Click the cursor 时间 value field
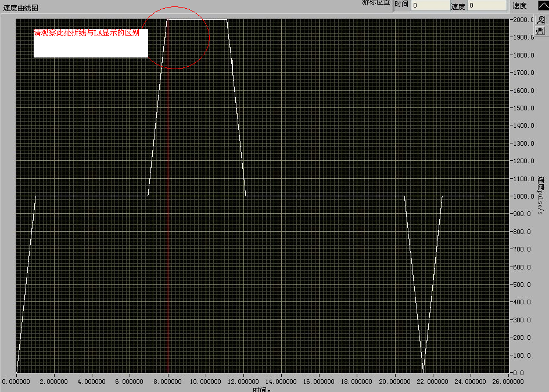This screenshot has width=549, height=392. 430,6
